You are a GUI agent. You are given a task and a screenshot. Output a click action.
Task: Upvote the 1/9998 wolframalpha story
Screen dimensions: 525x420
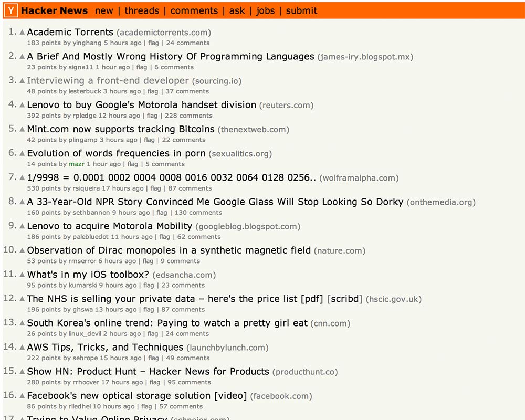[x=22, y=177]
